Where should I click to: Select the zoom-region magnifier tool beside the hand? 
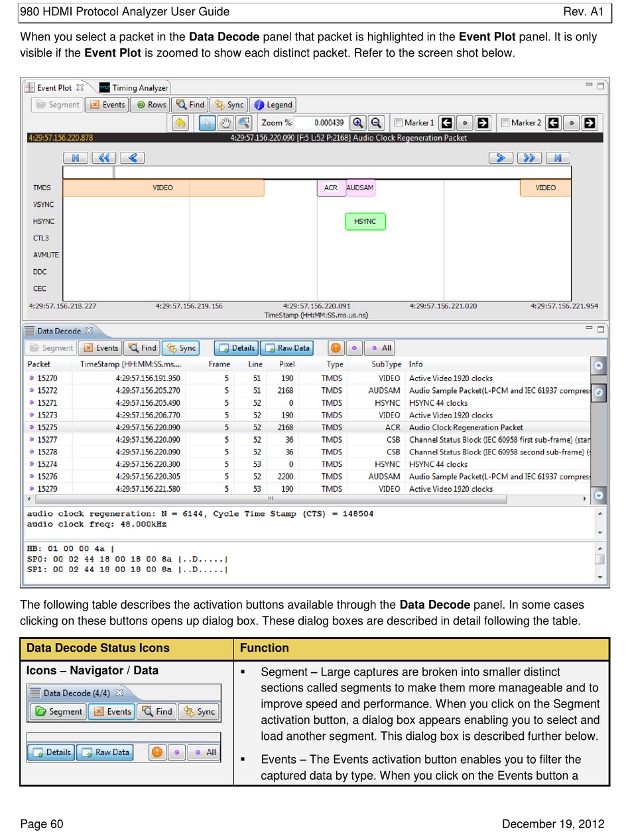click(243, 123)
